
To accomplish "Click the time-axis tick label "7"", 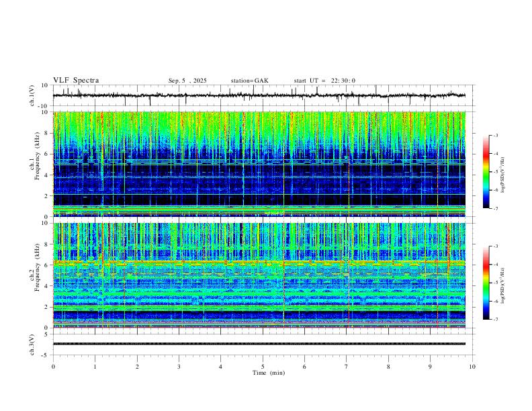I will [x=347, y=367].
